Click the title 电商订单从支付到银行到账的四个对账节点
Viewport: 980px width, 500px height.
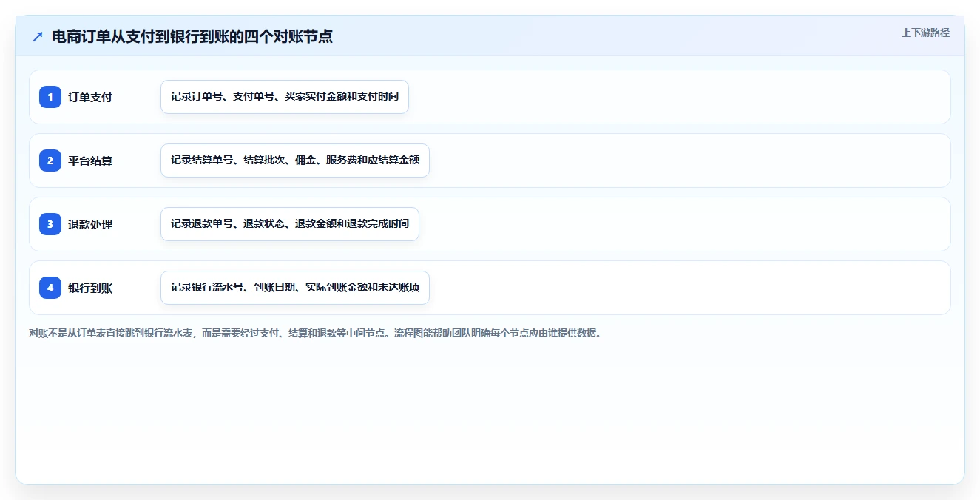192,36
